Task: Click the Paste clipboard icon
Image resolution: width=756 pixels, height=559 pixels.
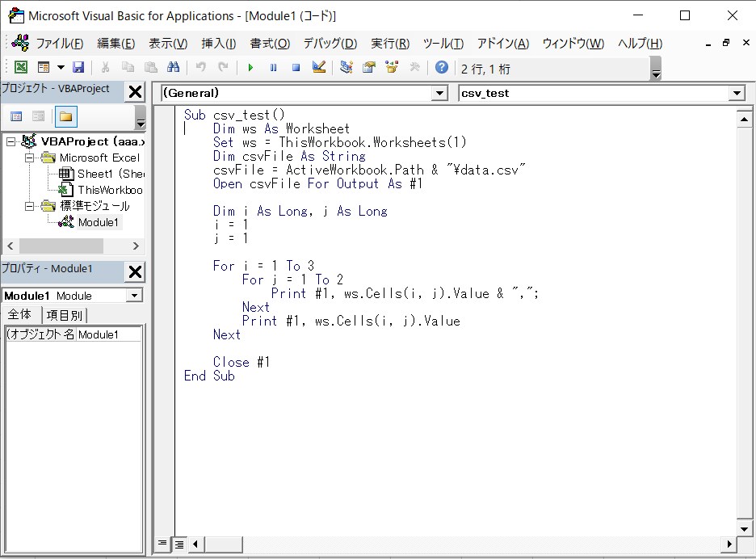Action: [151, 68]
